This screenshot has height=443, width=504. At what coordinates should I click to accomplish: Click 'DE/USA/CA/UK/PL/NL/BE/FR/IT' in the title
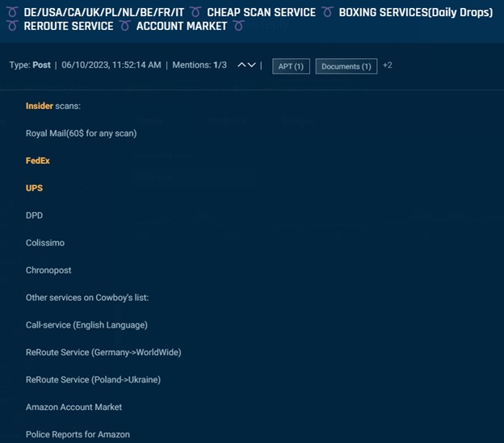(x=104, y=13)
